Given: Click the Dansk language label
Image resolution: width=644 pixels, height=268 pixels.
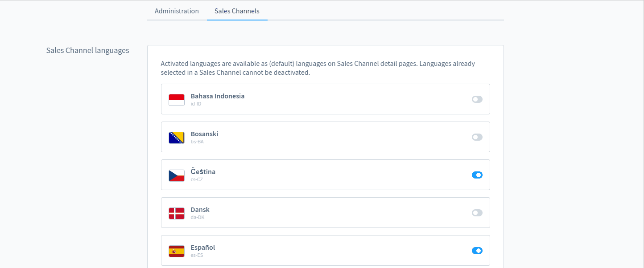Looking at the screenshot, I should [200, 210].
